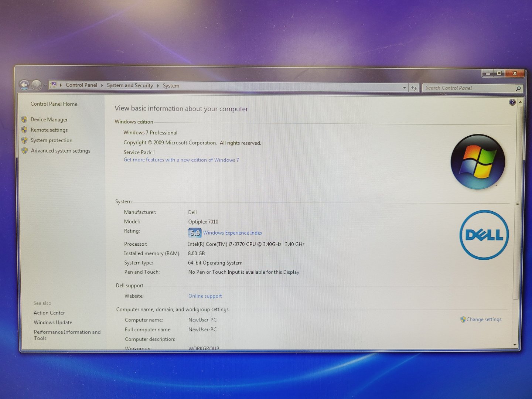Expand arrow after Control Panel breadcrumb
The image size is (532, 399).
(x=102, y=85)
